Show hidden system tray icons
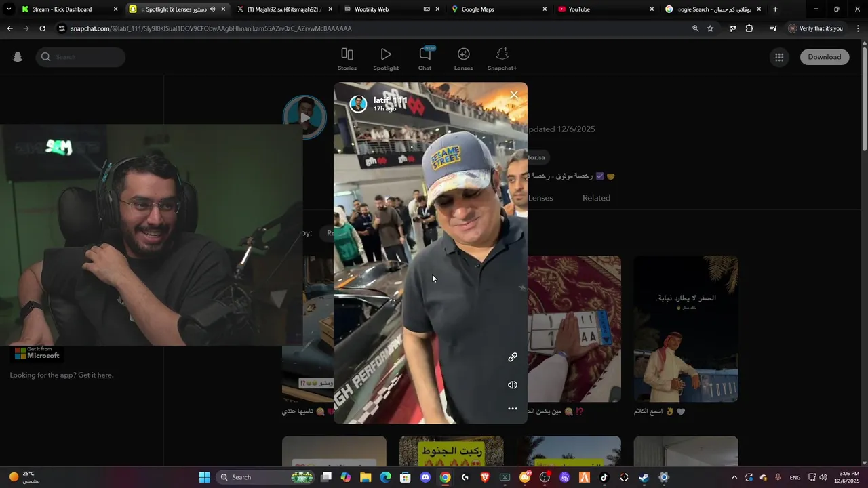Viewport: 868px width, 488px height. [734, 477]
